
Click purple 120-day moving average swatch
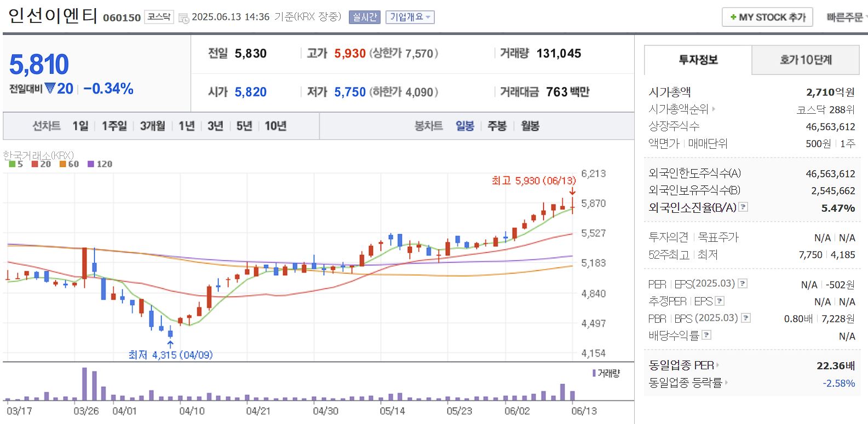pos(90,164)
